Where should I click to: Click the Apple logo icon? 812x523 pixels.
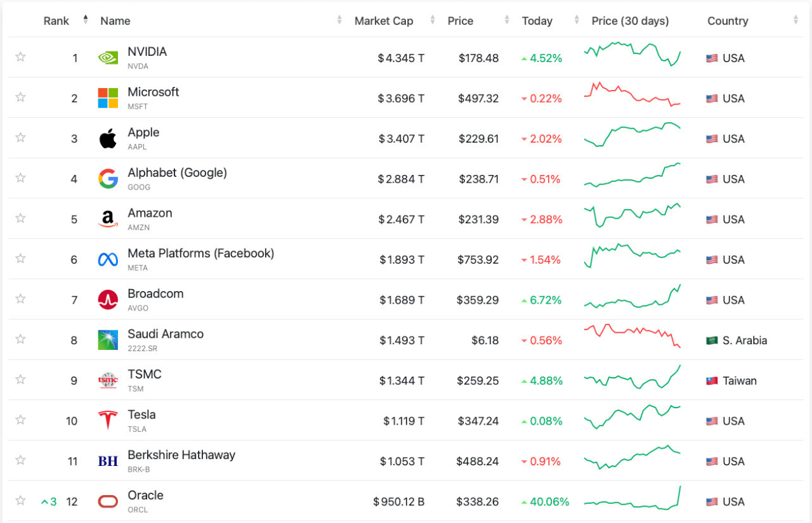tap(108, 138)
